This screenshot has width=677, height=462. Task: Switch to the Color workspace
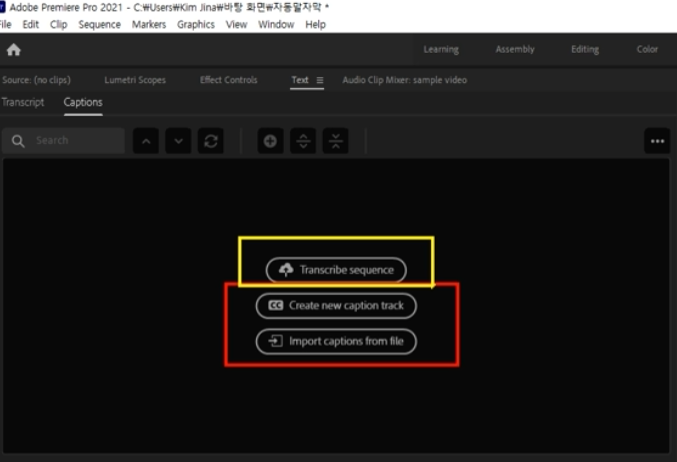[x=647, y=49]
